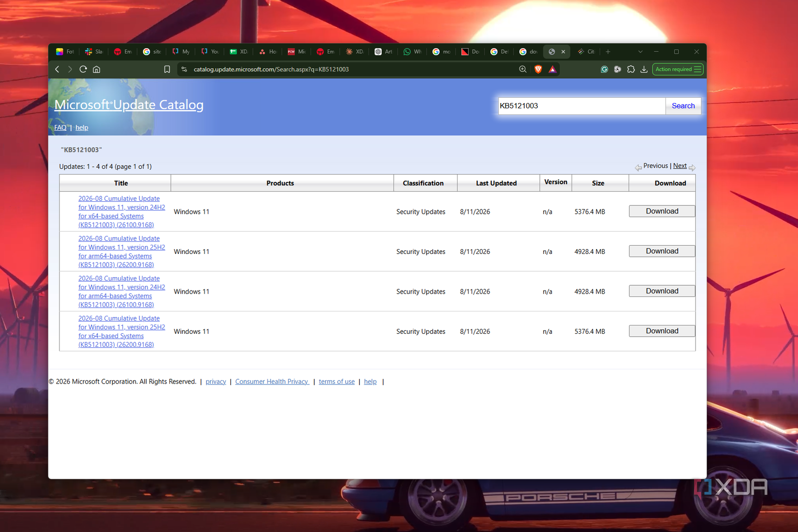Switch to the ChatGPT 'Art' tab
Screen dimensions: 798x532
[x=384, y=52]
